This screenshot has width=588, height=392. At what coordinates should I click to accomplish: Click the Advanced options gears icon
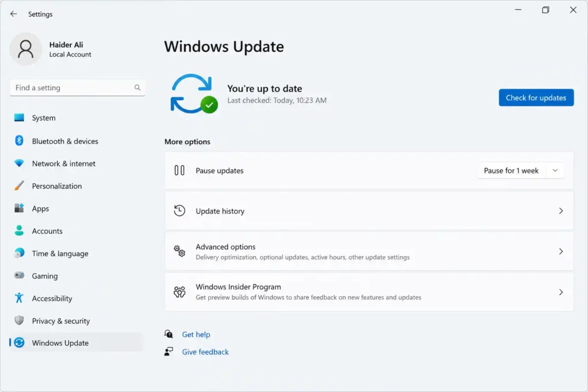coord(179,251)
